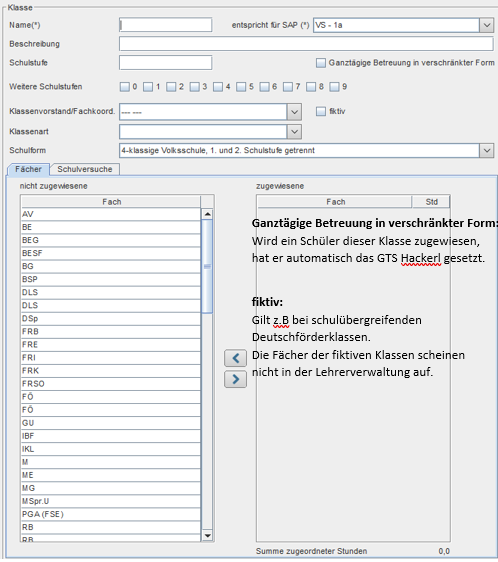The image size is (498, 562).
Task: Click the vertical scrollbar thumb in Fach list
Action: 207,266
